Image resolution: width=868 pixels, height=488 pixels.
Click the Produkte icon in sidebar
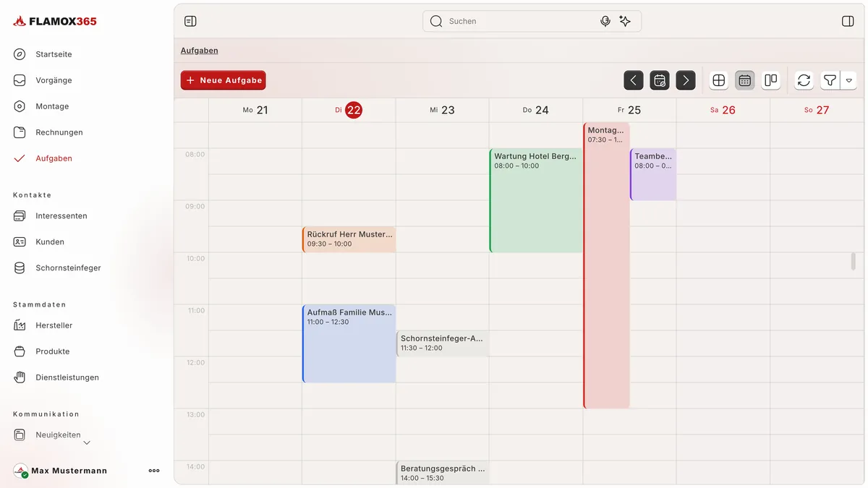click(x=20, y=351)
